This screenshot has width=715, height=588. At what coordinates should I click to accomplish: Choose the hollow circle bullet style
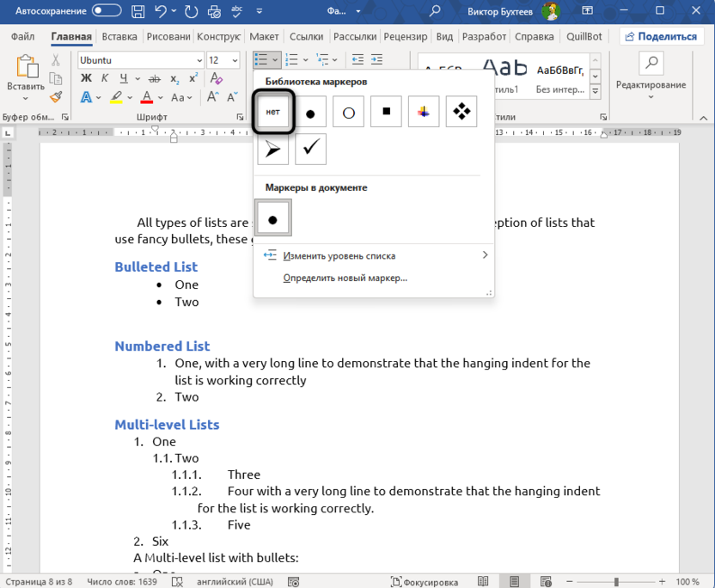[348, 112]
